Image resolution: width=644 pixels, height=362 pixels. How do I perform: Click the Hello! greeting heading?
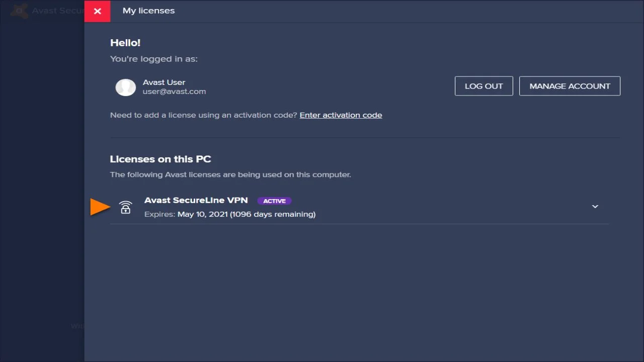click(x=125, y=43)
